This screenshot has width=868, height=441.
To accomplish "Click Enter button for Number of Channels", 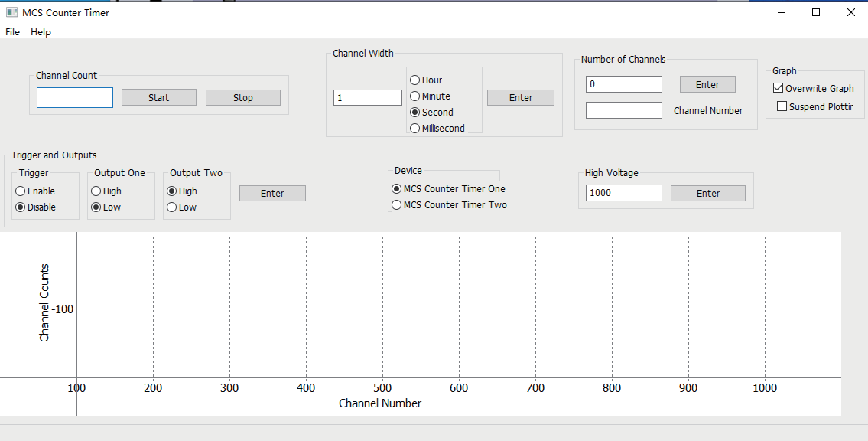I will pos(707,85).
